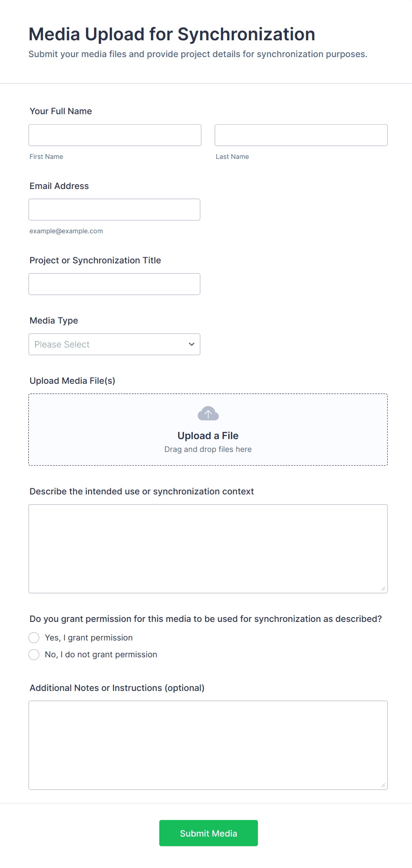The height and width of the screenshot is (868, 412).
Task: Select "No, I do not grant permission" option
Action: tap(34, 655)
